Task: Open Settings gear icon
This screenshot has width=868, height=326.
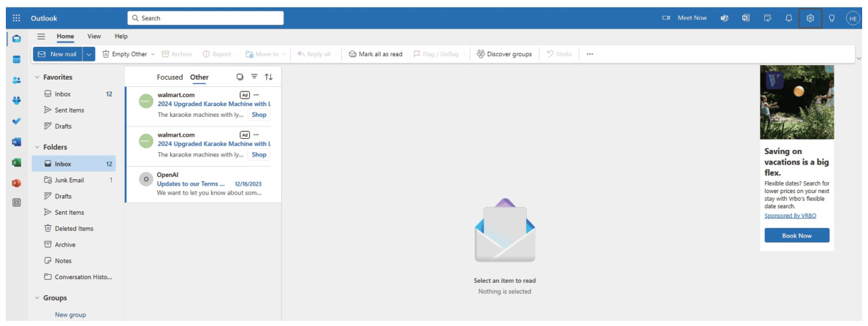Action: click(810, 18)
